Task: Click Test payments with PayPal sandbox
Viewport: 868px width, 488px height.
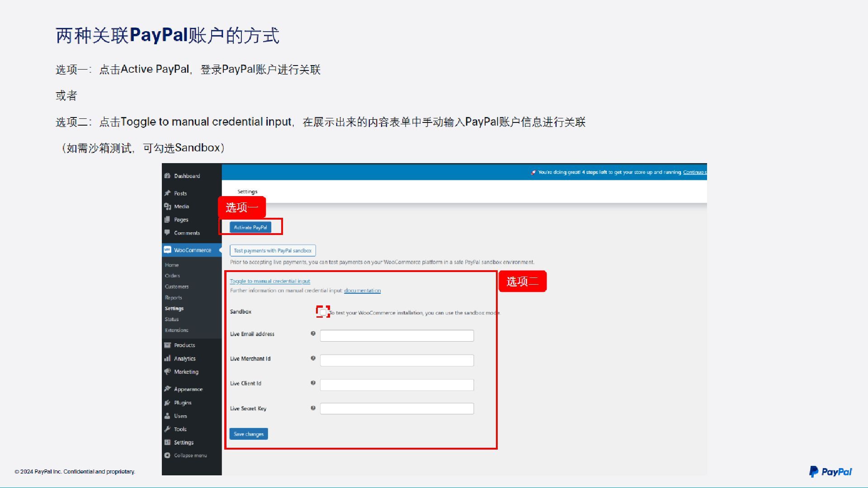Action: [273, 250]
